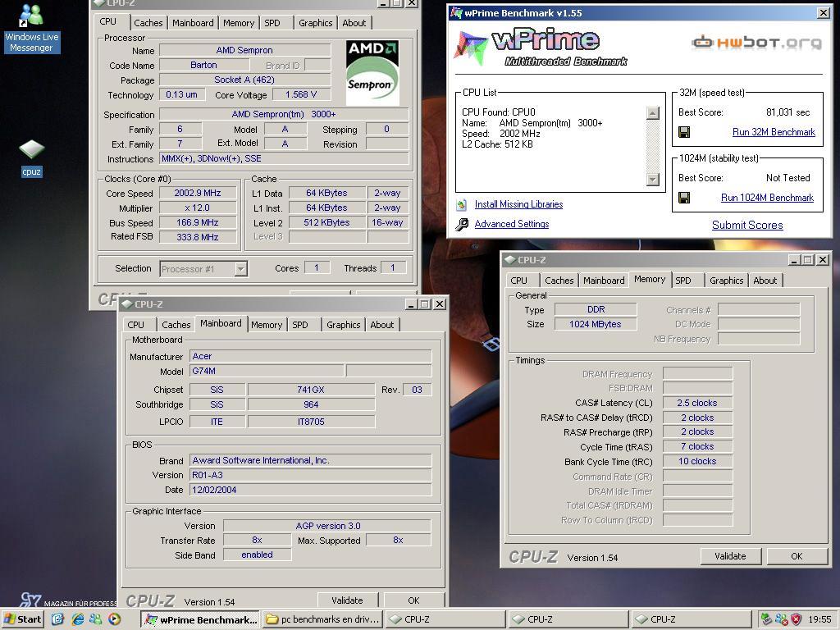This screenshot has height=630, width=840.
Task: Click the Memory CPU-Z window title icon
Action: 510,260
